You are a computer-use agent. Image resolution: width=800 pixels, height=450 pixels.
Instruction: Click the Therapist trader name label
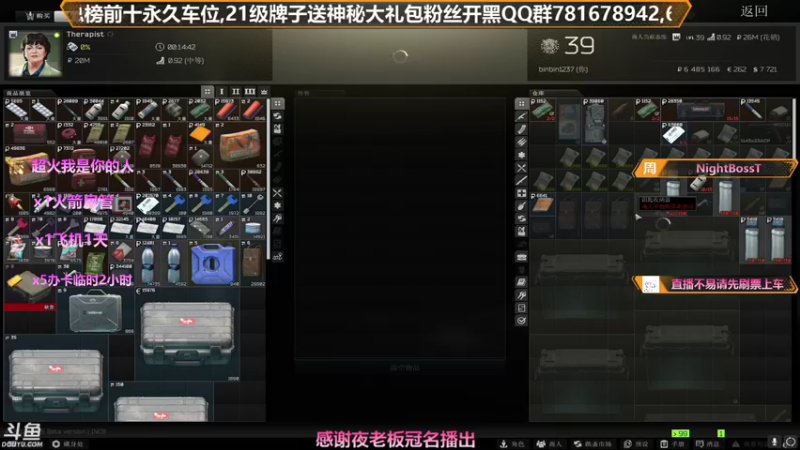pyautogui.click(x=85, y=34)
